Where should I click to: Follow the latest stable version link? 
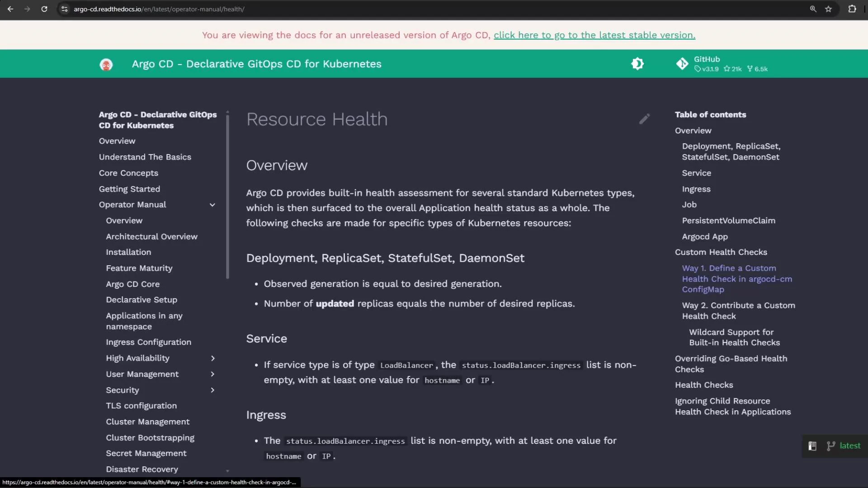point(594,35)
